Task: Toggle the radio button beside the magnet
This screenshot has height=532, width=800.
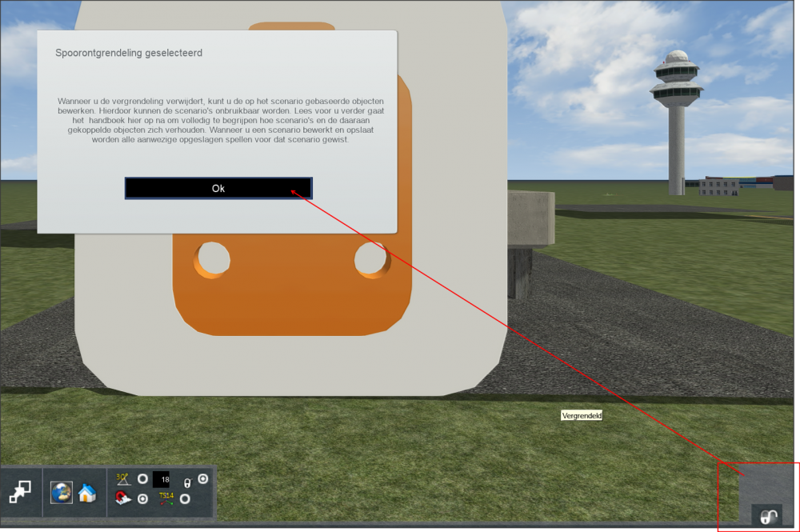Action: [142, 499]
